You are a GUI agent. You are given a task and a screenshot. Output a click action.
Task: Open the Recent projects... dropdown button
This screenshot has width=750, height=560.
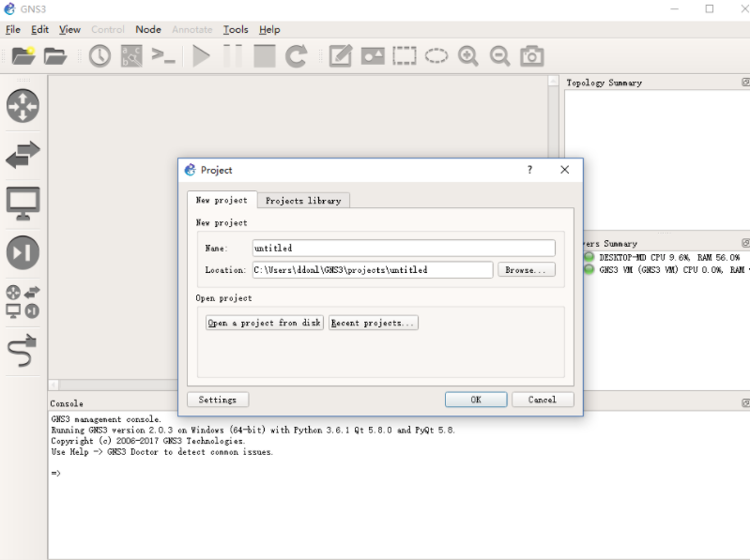(x=373, y=323)
